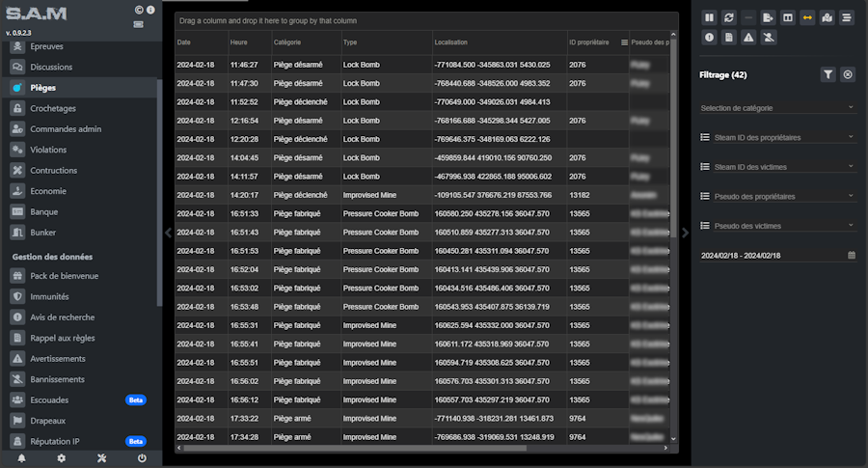Click the pause button in toolbar
This screenshot has height=468, width=868.
[710, 17]
